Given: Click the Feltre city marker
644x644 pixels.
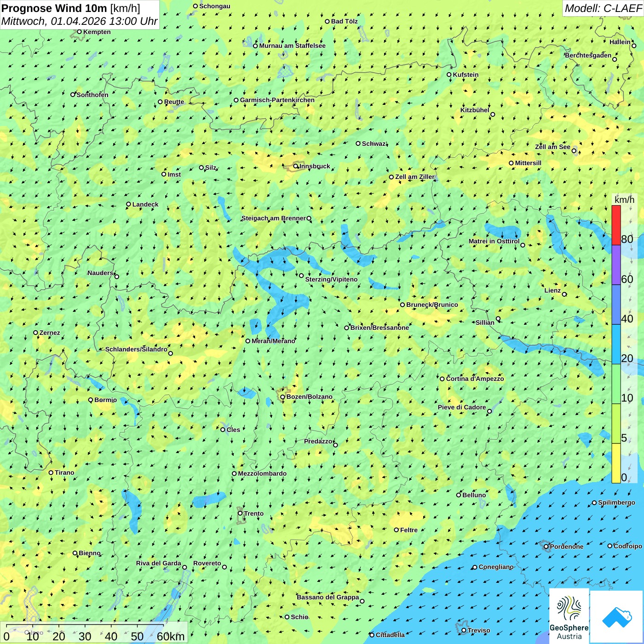Looking at the screenshot, I should tap(396, 530).
